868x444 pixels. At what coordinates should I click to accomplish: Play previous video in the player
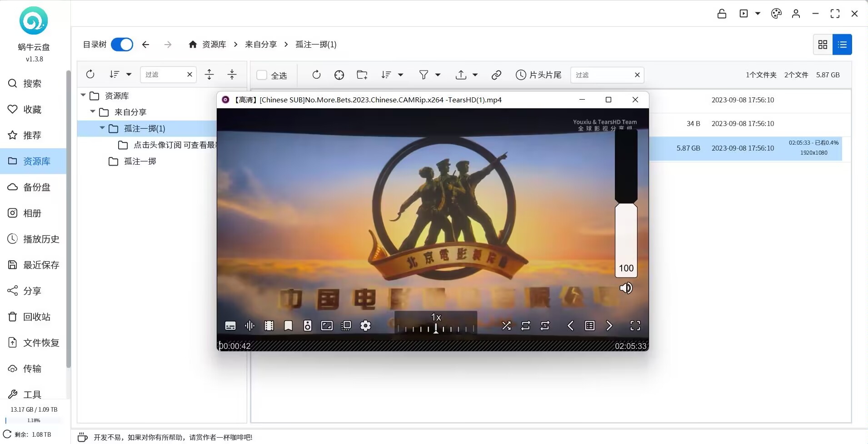click(570, 326)
